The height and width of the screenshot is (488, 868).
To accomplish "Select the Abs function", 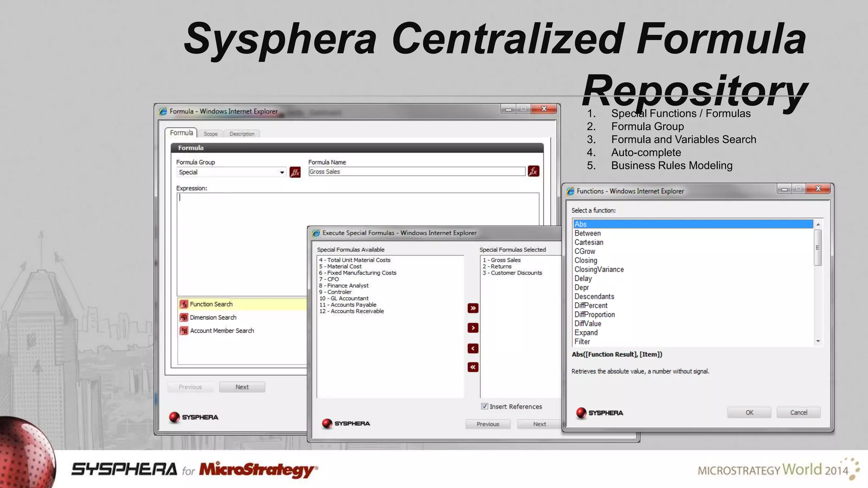I will coord(693,224).
